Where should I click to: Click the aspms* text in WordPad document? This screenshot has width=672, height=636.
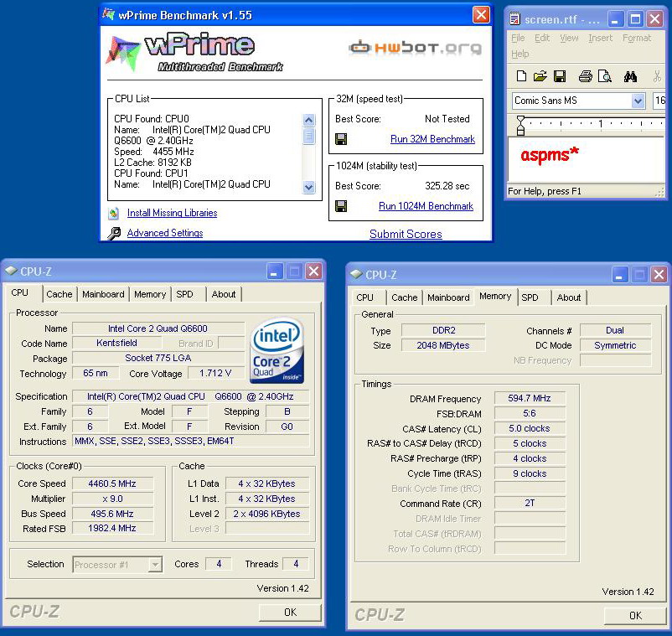(x=550, y=155)
